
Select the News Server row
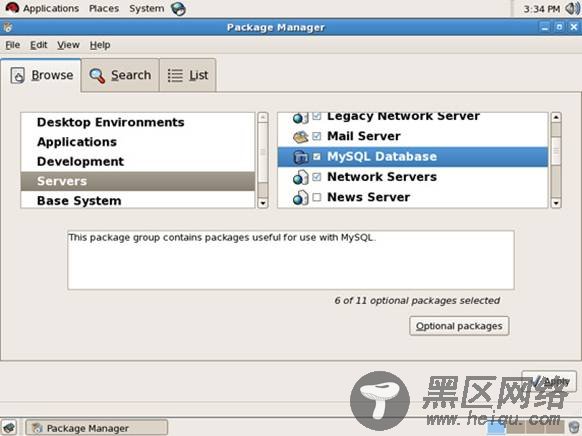(413, 197)
